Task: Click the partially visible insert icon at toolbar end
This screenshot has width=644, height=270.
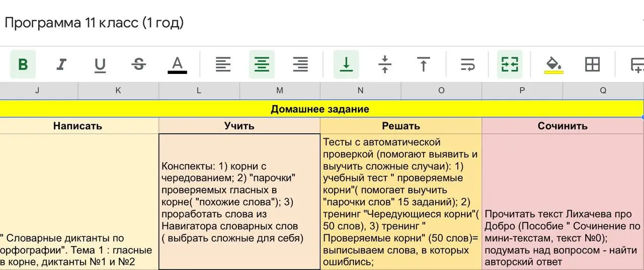Action: 636,64
